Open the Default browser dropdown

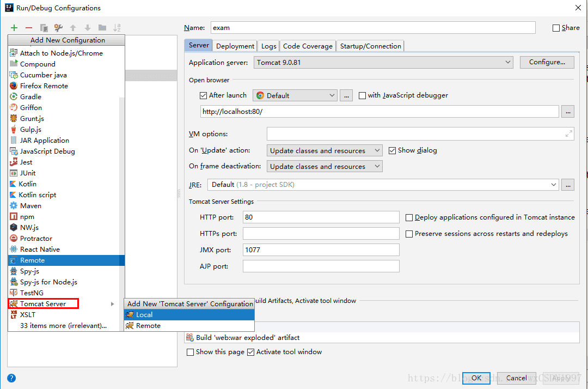coord(295,96)
